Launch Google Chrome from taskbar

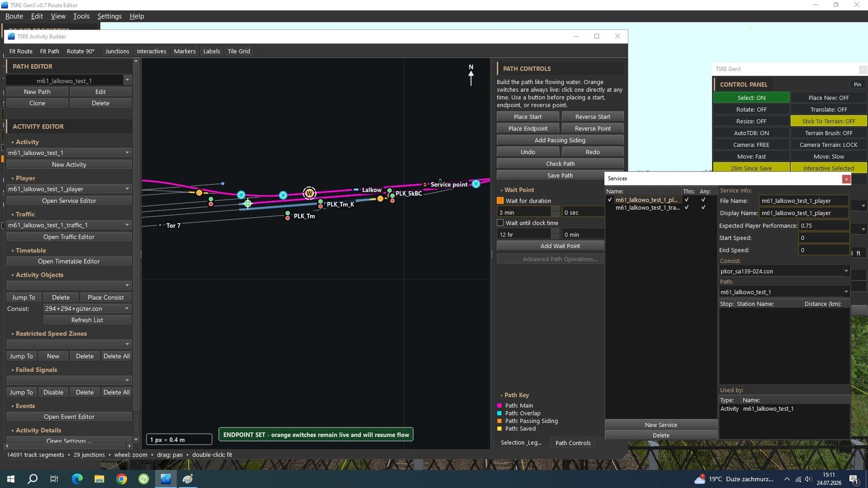coord(122,479)
